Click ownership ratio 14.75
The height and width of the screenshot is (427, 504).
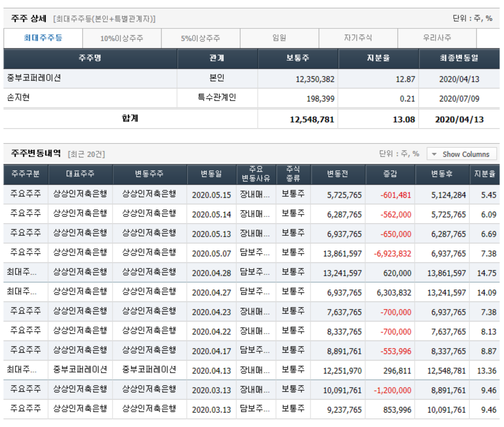pyautogui.click(x=487, y=273)
